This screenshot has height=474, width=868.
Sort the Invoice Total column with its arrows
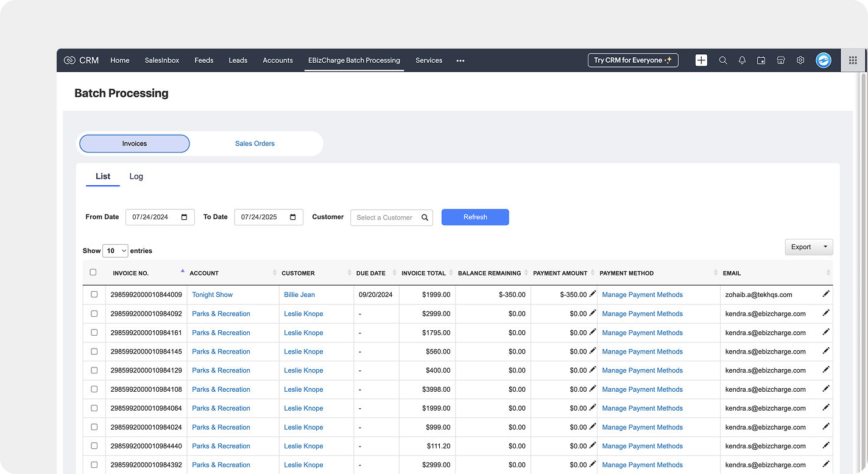451,273
